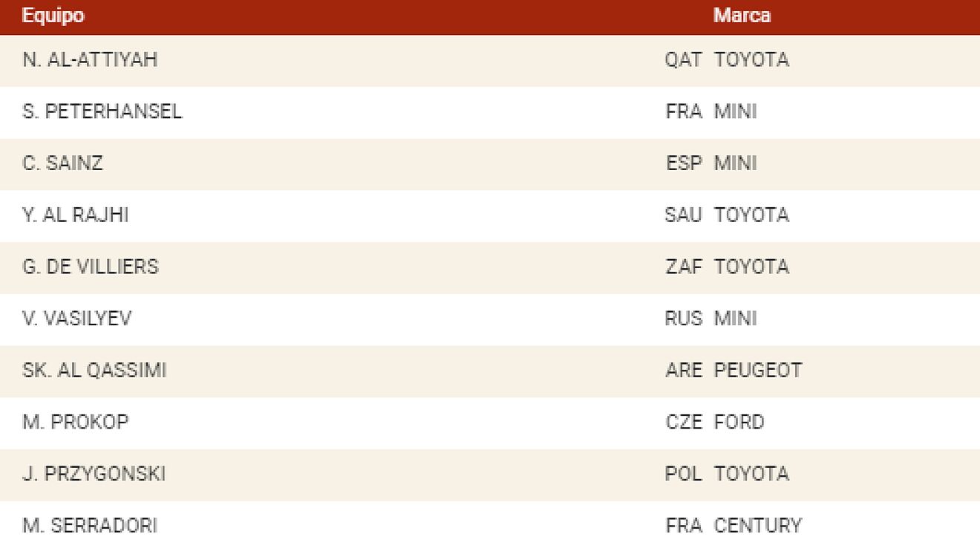Click on C. SAINZ name
Viewport: 980px width, 551px height.
(62, 163)
